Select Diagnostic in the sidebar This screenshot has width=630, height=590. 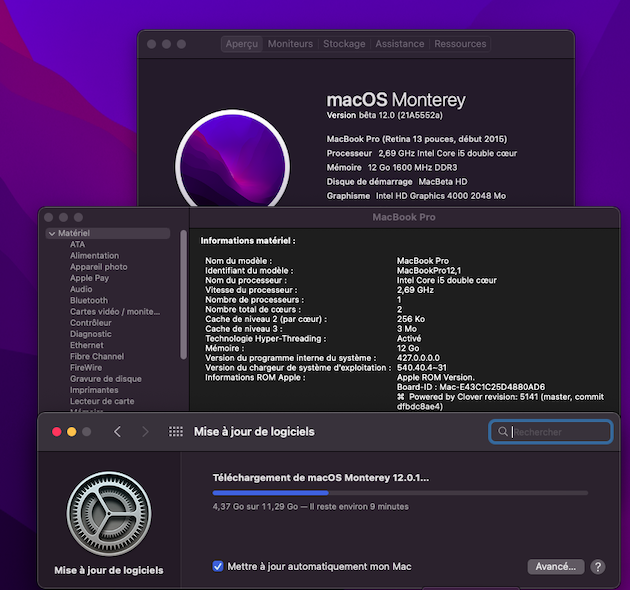pos(91,334)
